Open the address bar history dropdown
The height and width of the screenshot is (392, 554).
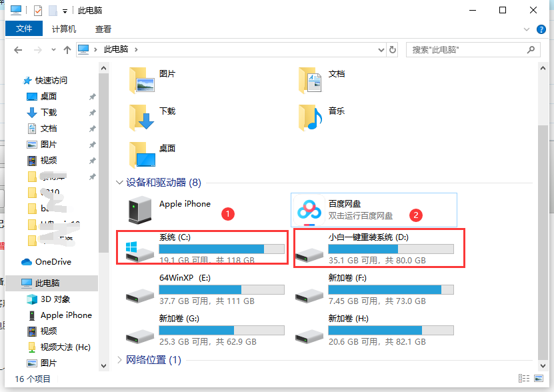tap(379, 49)
